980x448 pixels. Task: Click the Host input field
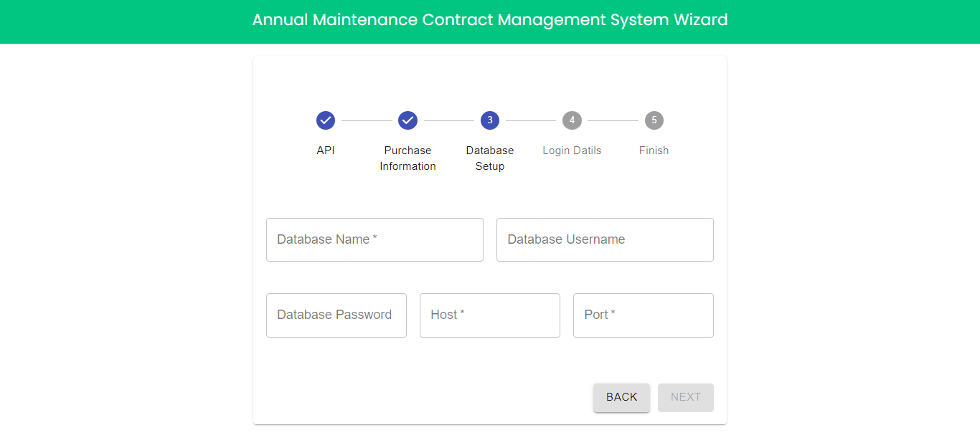pyautogui.click(x=490, y=315)
